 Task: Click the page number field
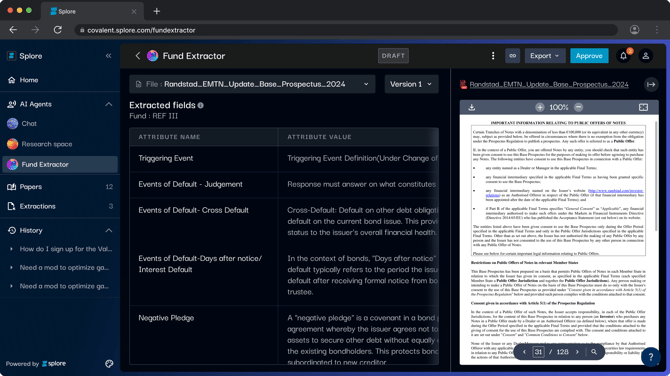pos(538,352)
